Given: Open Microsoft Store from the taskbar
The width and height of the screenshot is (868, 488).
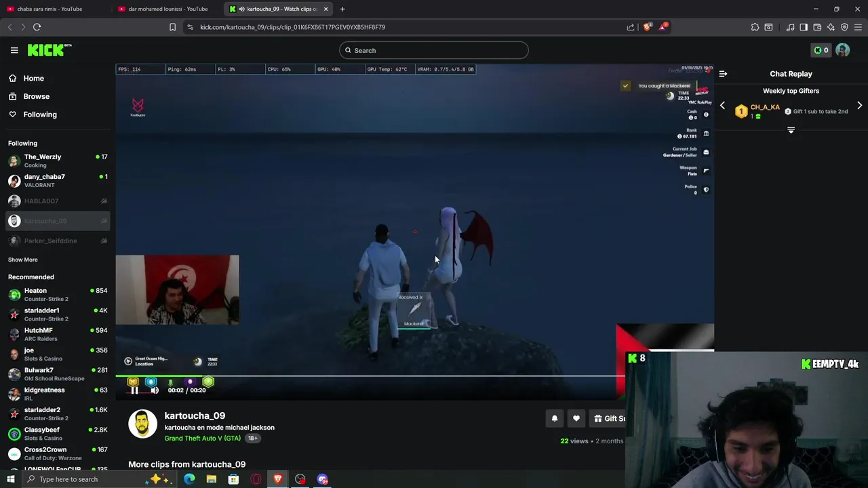Looking at the screenshot, I should point(233,479).
